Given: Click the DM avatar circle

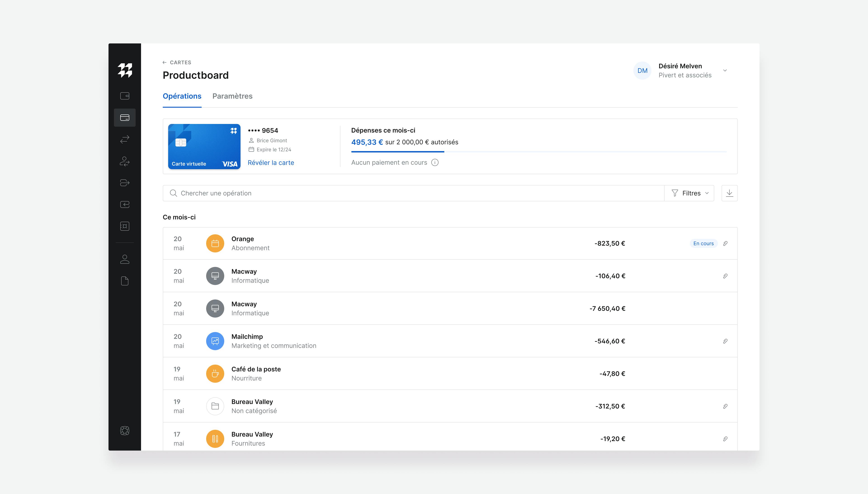Looking at the screenshot, I should [642, 71].
